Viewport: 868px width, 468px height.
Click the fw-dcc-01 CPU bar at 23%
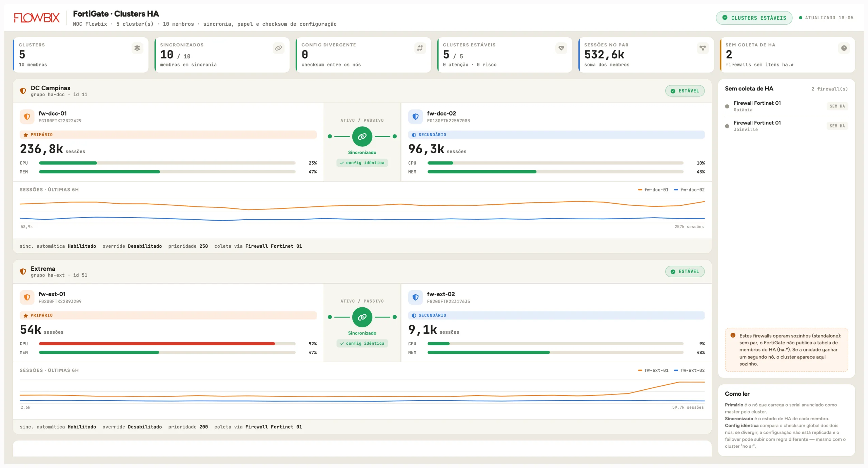[167, 163]
